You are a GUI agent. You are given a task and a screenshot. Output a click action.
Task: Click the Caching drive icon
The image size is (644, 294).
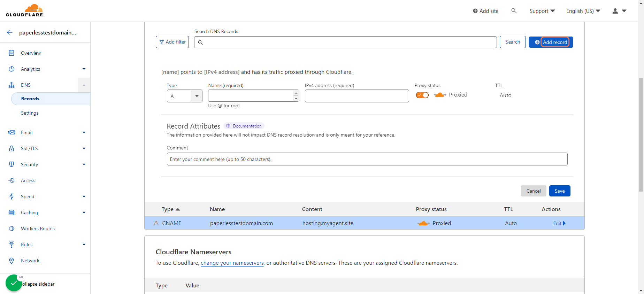pos(11,212)
